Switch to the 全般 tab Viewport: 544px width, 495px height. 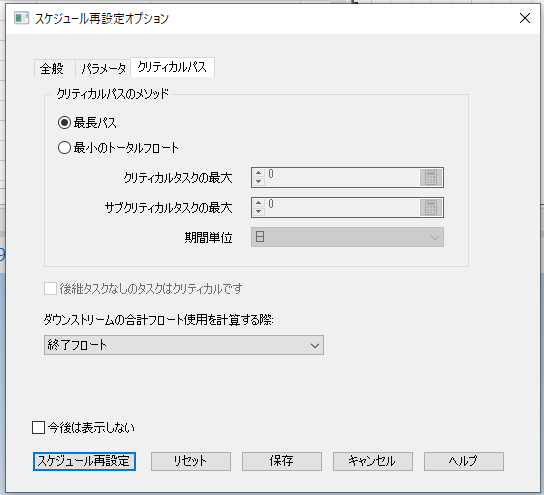pyautogui.click(x=52, y=68)
